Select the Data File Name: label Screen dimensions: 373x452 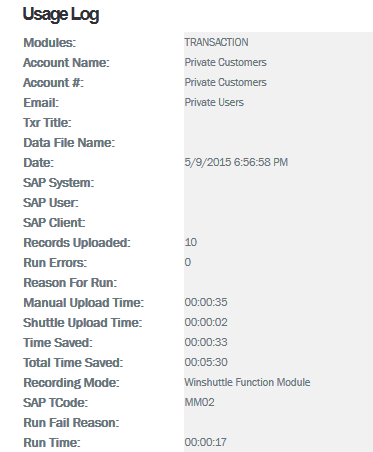point(69,143)
